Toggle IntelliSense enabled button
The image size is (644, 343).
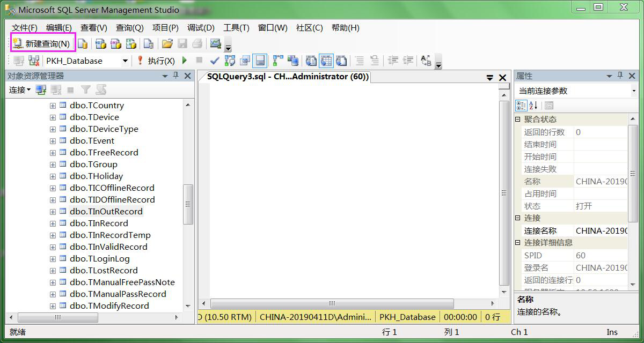pyautogui.click(x=260, y=61)
